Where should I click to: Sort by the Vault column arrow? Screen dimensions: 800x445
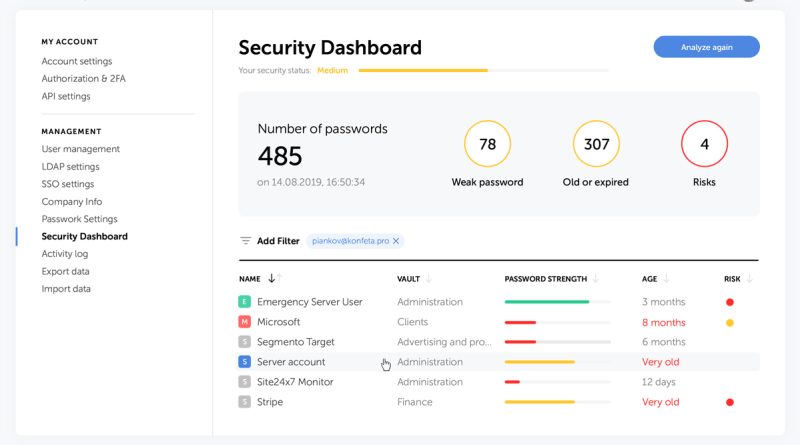[x=429, y=279]
